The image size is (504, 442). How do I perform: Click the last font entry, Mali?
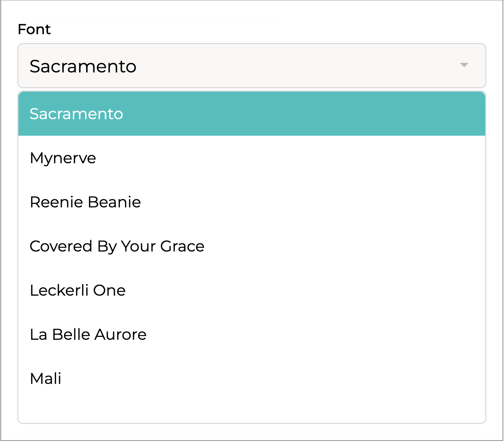click(x=46, y=379)
